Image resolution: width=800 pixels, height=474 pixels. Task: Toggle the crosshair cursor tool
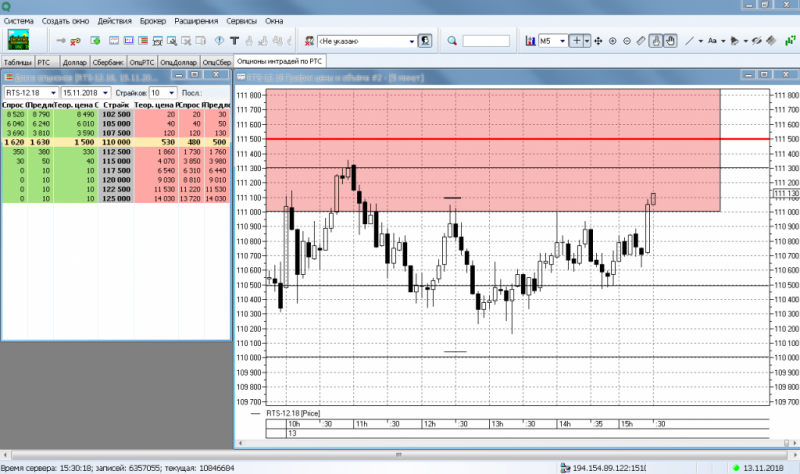(x=576, y=41)
